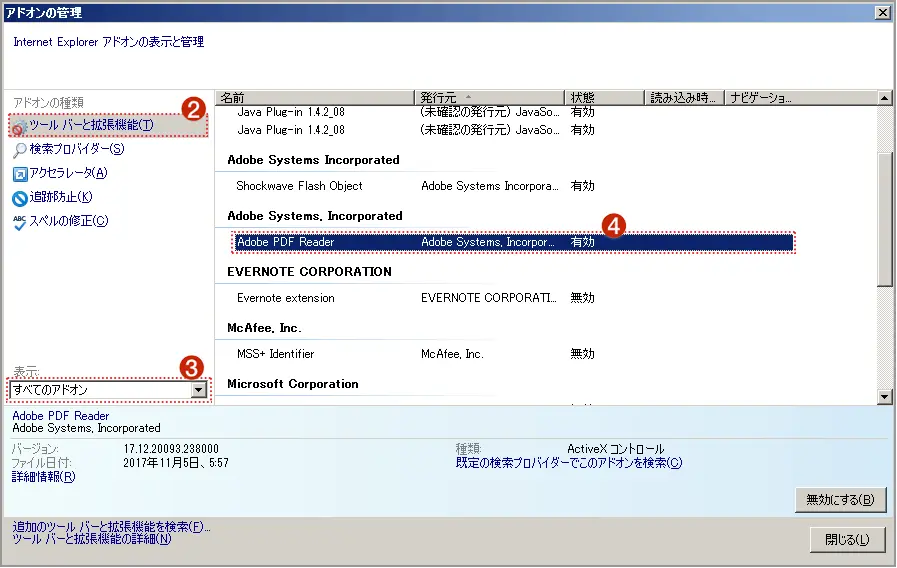Click the Accelerators icon in sidebar
The width and height of the screenshot is (897, 568).
pos(20,174)
